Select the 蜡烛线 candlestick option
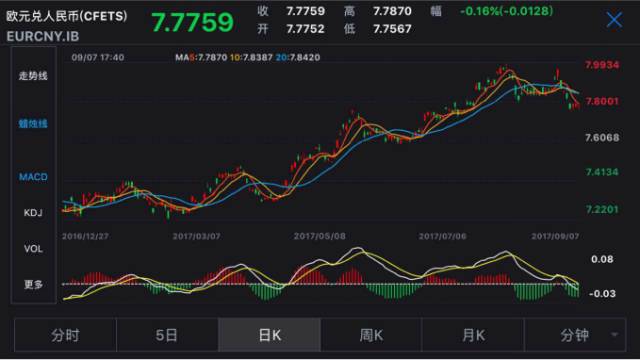The image size is (640, 360). click(33, 124)
